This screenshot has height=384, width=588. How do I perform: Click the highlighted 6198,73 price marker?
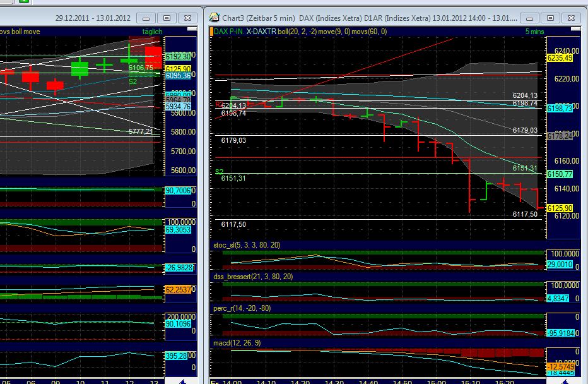click(559, 108)
